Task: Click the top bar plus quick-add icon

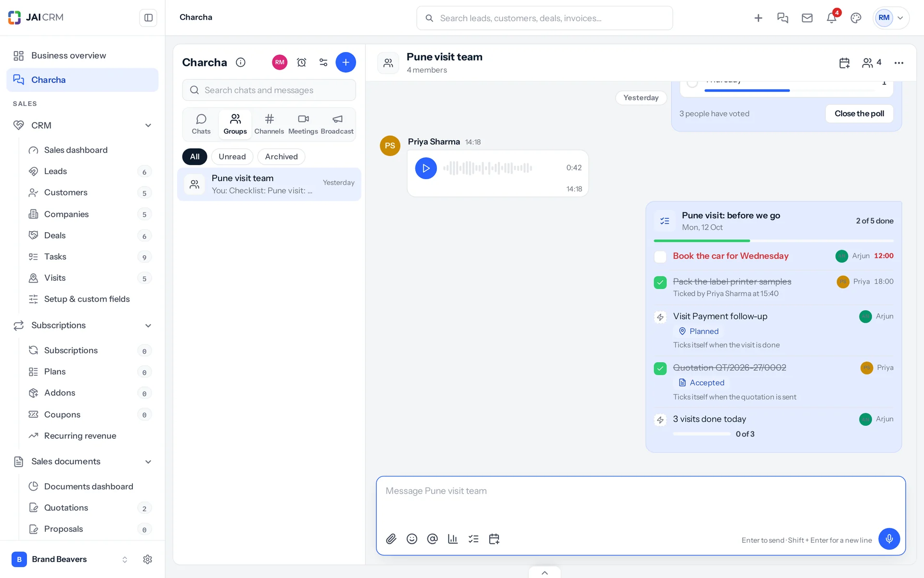Action: [758, 18]
